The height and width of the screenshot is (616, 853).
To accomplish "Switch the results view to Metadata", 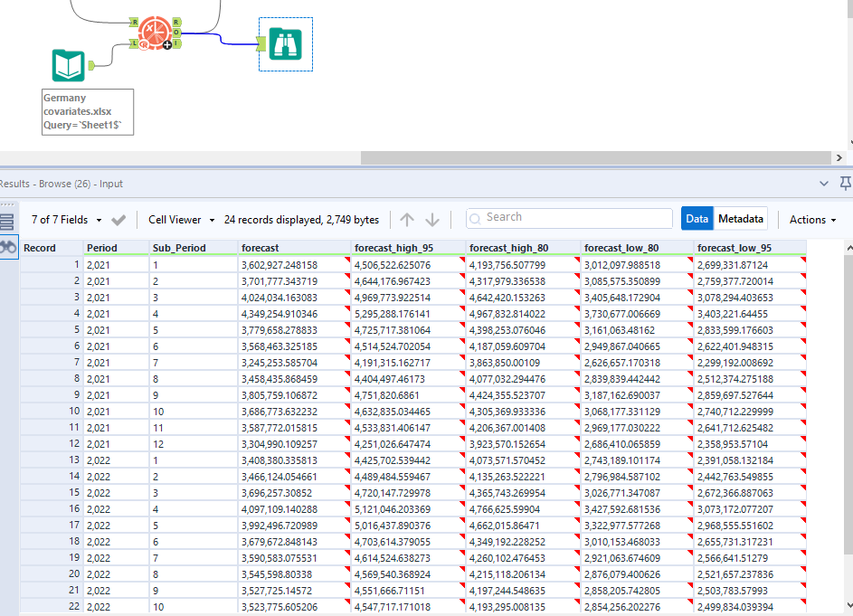I will click(x=741, y=218).
